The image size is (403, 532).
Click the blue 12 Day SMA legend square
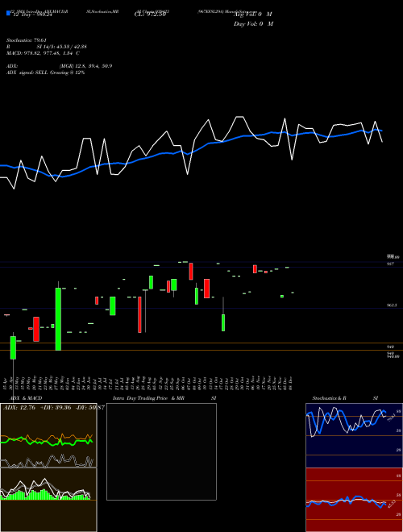pyautogui.click(x=8, y=14)
